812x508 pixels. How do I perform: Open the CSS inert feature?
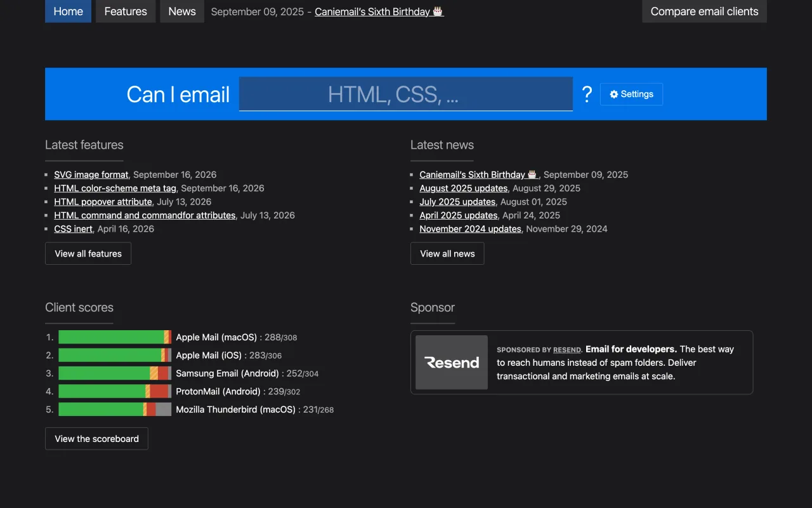[x=73, y=229]
